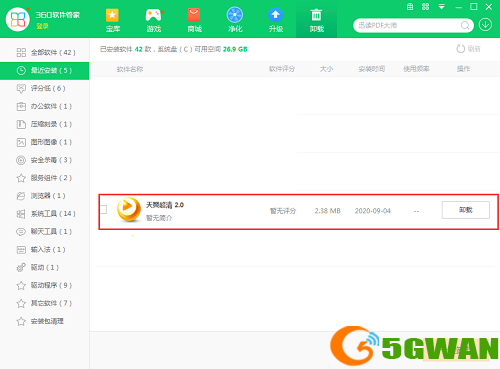Open the calculator-style skin icon in title bar
This screenshot has height=369, width=500.
click(410, 7)
